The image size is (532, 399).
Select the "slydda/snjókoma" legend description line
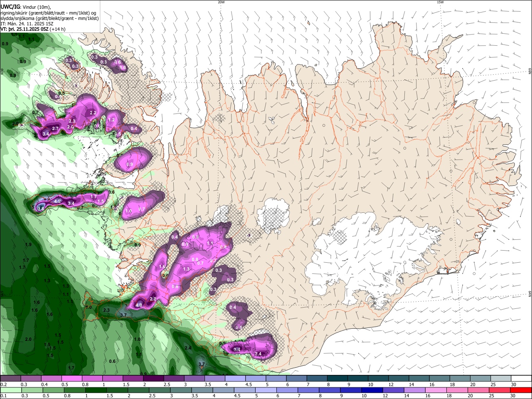tap(49, 18)
